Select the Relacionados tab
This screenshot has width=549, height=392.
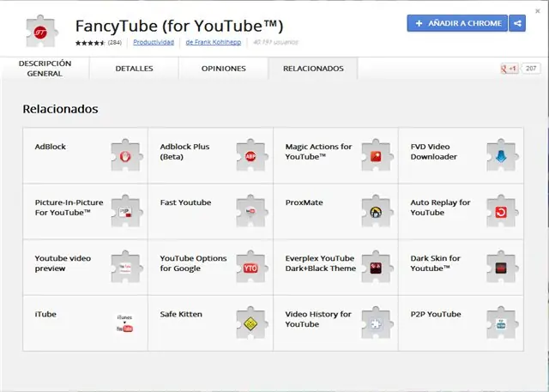coord(313,69)
